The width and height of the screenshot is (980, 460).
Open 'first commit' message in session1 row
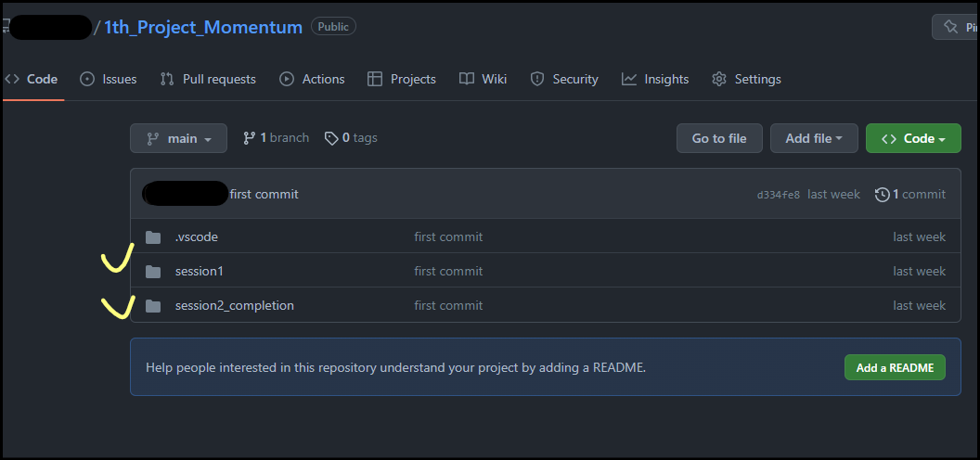coord(448,271)
